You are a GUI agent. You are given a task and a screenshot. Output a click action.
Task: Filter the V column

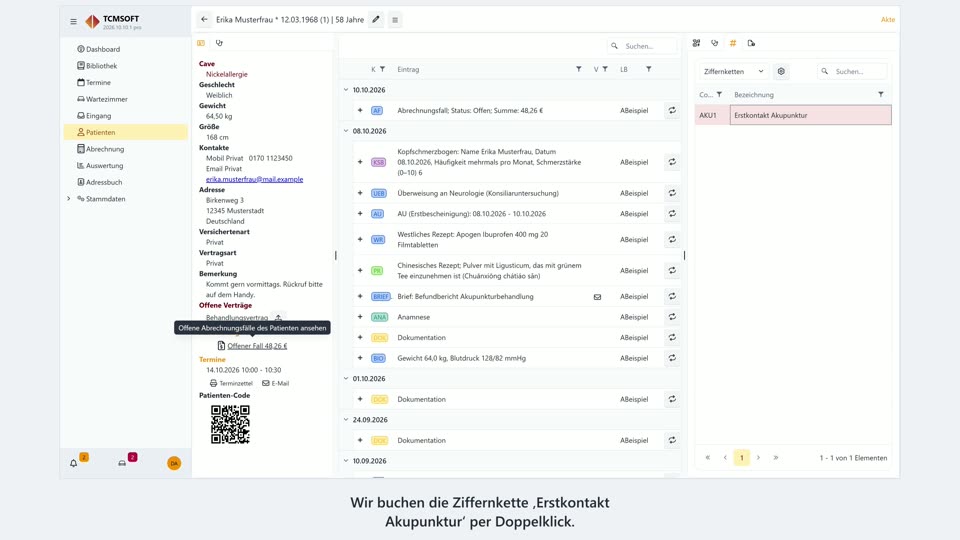[x=605, y=69]
